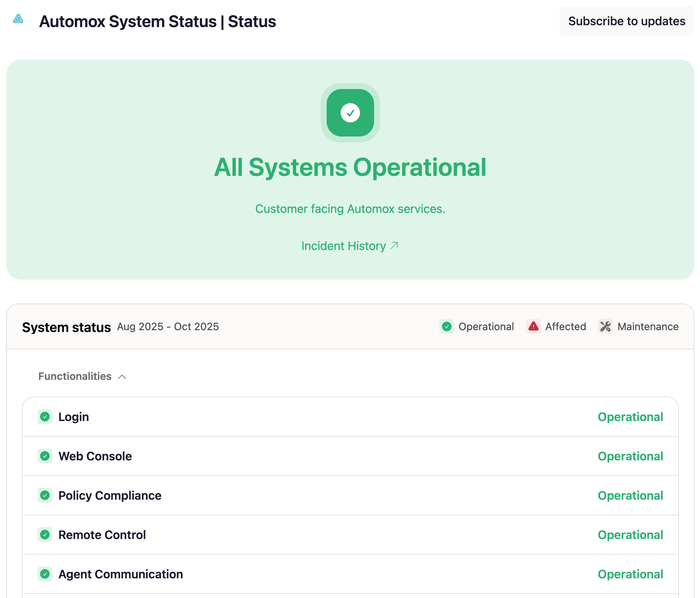Click the check icon beside Web Console
This screenshot has height=598, width=700.
(x=45, y=456)
